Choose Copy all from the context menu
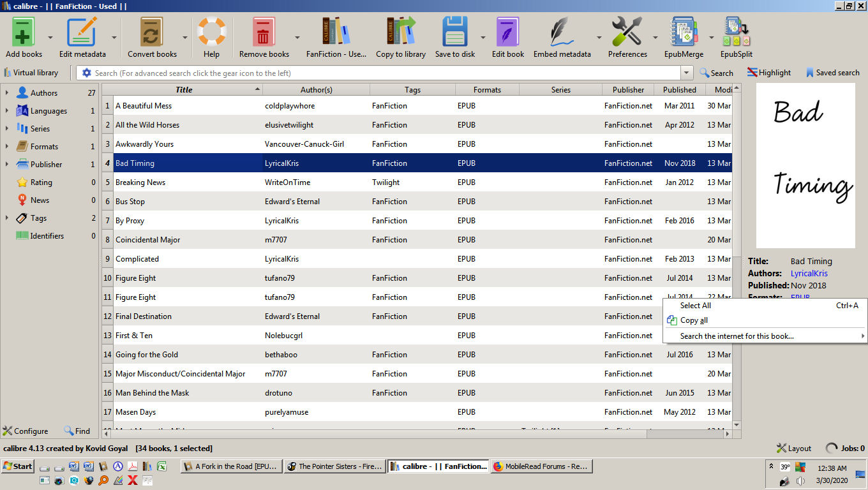Viewport: 868px width, 490px height. click(765, 320)
